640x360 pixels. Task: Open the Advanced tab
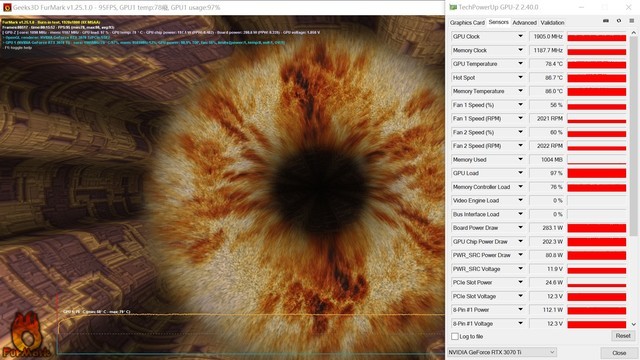coord(524,22)
